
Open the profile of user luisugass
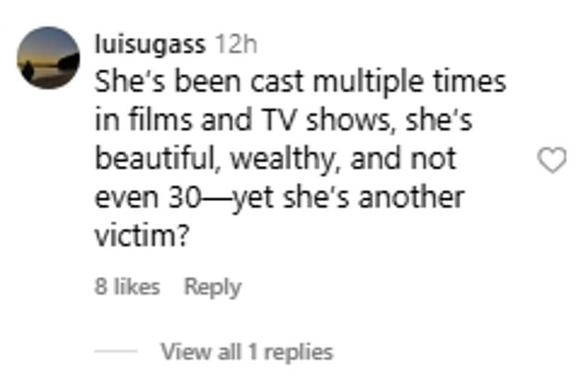pyautogui.click(x=152, y=43)
